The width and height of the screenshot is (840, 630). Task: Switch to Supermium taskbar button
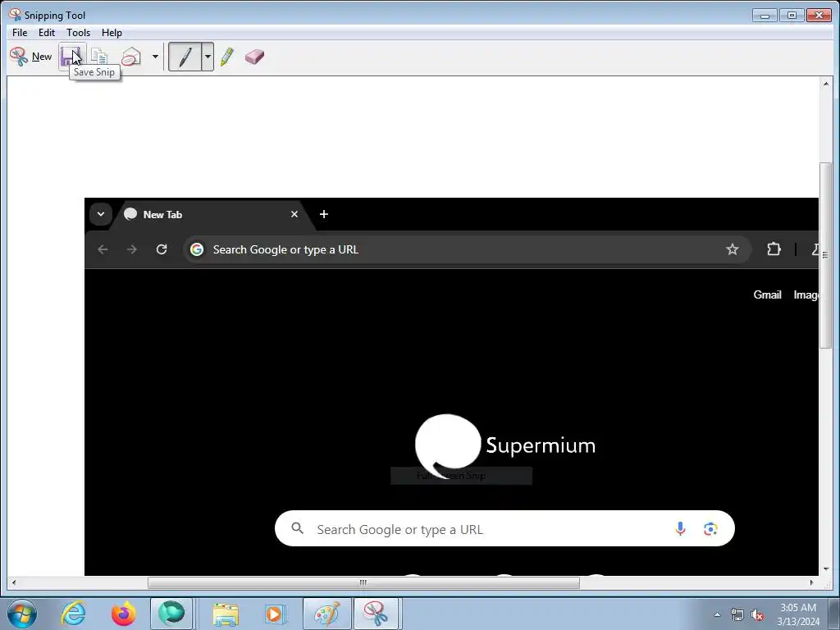tap(171, 614)
